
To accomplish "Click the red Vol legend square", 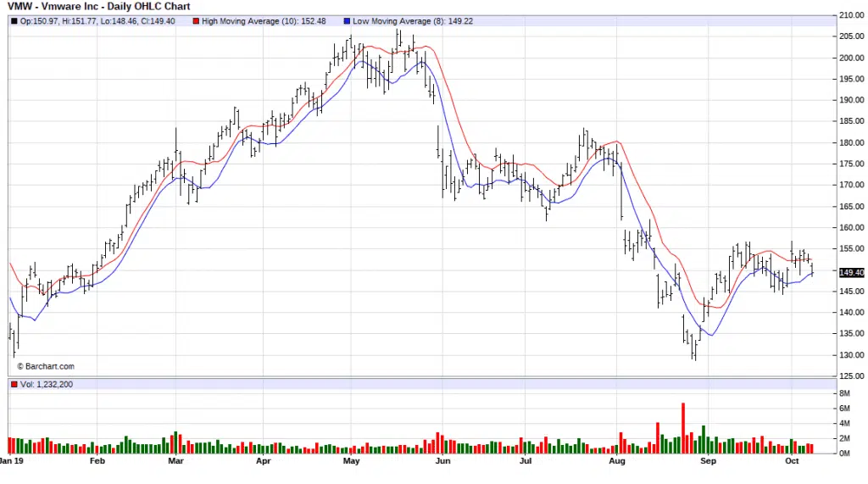I will (x=13, y=386).
